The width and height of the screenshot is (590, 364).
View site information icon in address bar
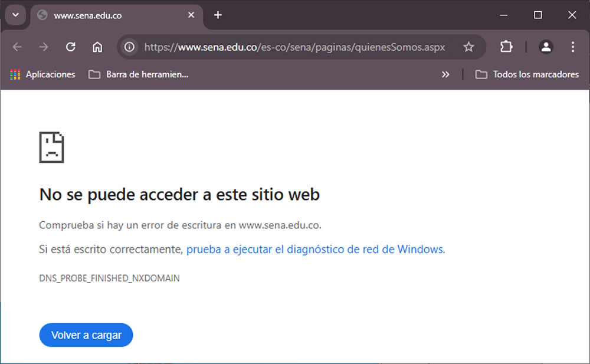tap(129, 47)
